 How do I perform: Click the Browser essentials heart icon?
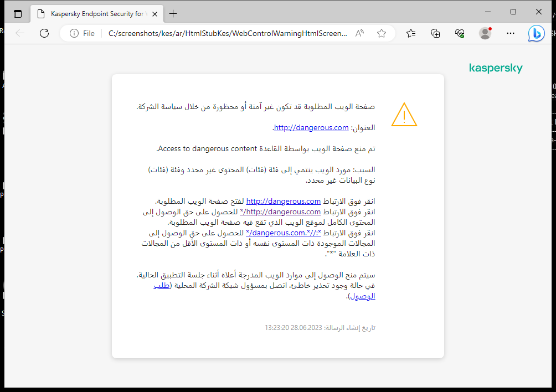460,33
